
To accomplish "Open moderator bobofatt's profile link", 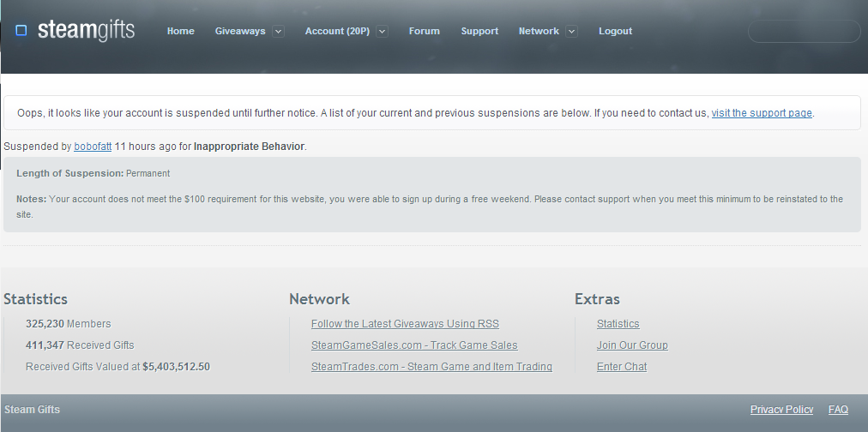I will coord(93,147).
